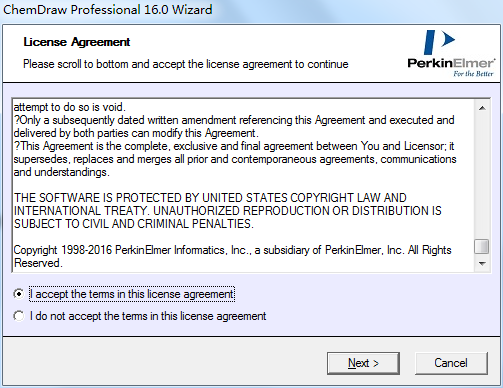Screen dimensions: 503x388
Task: Click the 'THE SOFTWARE IS PROTECTED' paragraph
Action: pyautogui.click(x=228, y=211)
